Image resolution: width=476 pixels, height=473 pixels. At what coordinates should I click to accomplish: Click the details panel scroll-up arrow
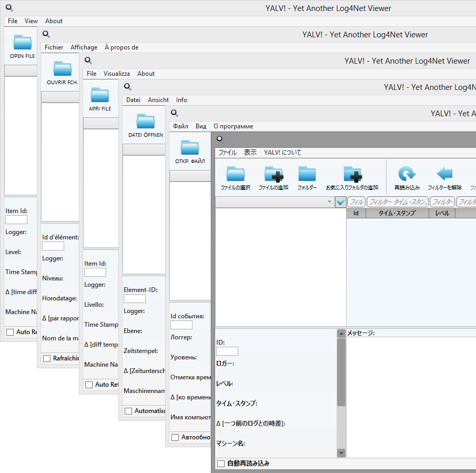[341, 334]
